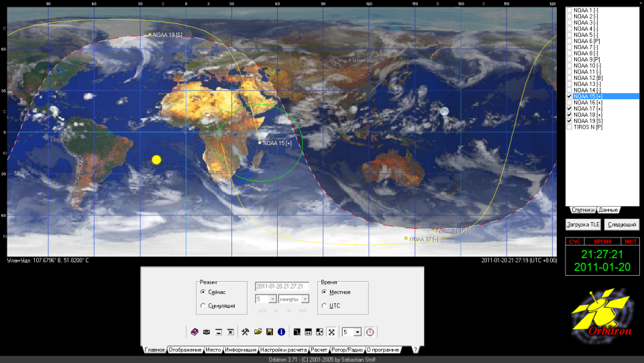Open settings with the hammer and wrench icon
The width and height of the screenshot is (644, 363).
click(x=246, y=331)
